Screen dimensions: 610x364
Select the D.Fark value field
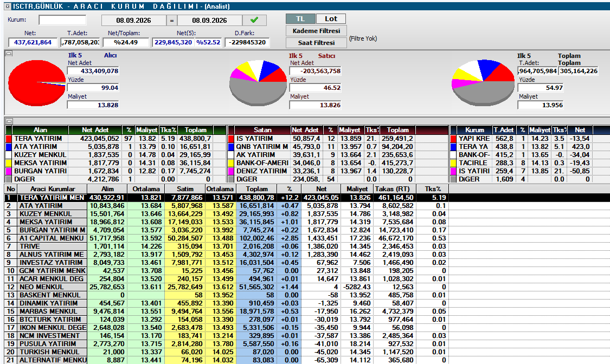(247, 42)
